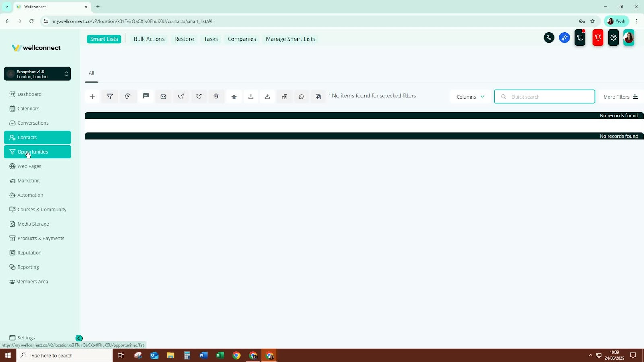The width and height of the screenshot is (644, 362).
Task: Open the Chrome tab search dropdown arrow
Action: [x=7, y=7]
